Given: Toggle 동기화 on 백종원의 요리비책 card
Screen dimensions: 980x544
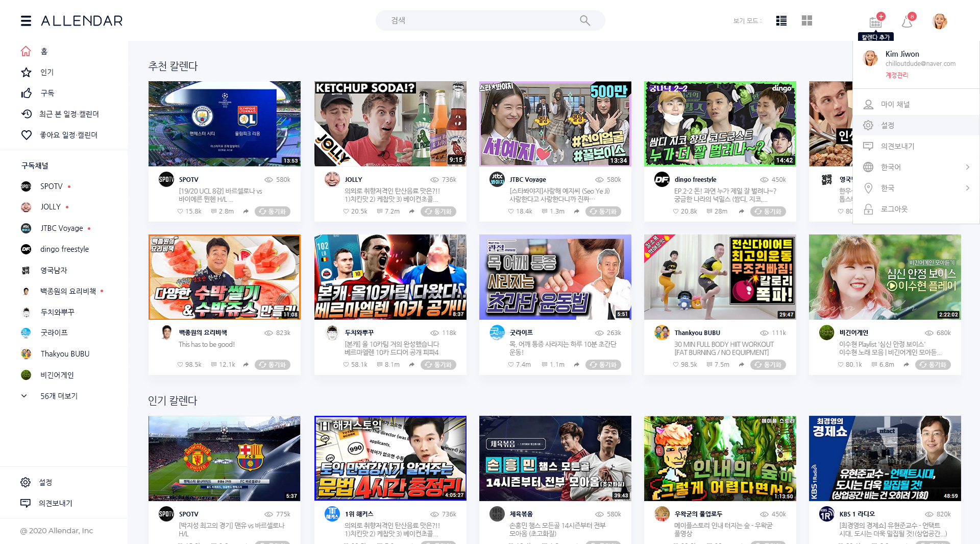Looking at the screenshot, I should click(272, 364).
